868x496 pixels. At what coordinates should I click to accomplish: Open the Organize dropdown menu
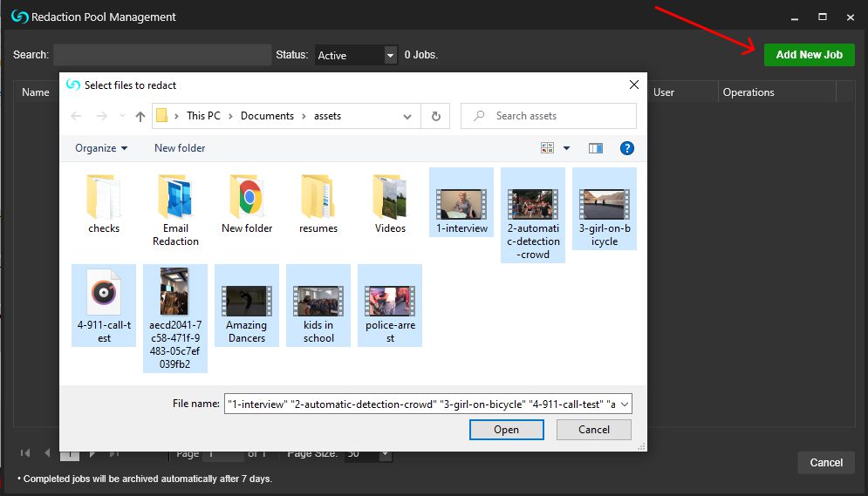tap(101, 148)
